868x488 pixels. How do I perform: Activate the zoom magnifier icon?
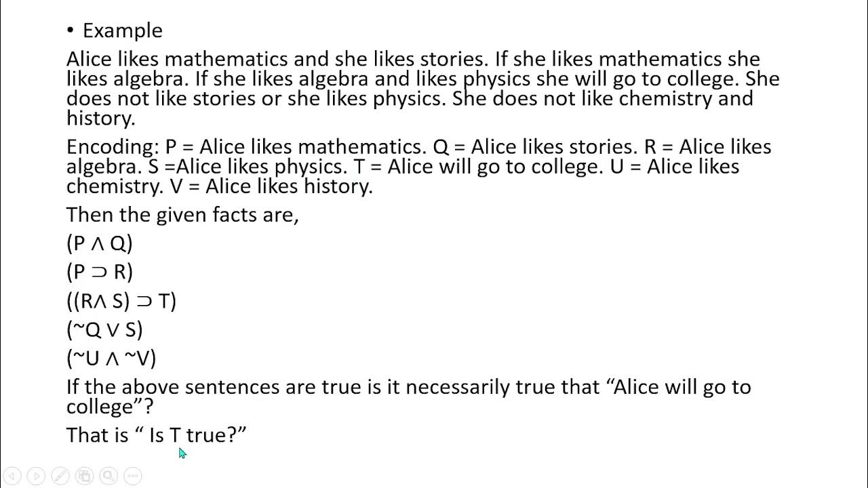108,476
